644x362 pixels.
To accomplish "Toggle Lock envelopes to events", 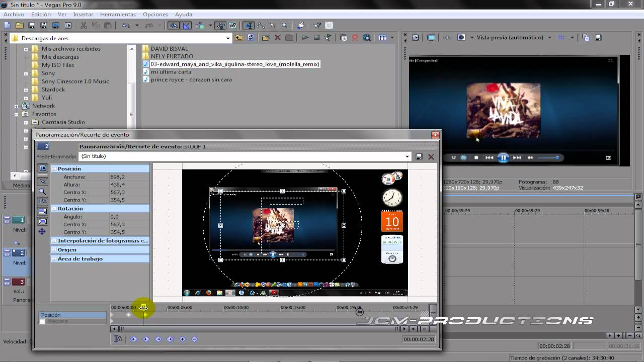I will click(220, 25).
